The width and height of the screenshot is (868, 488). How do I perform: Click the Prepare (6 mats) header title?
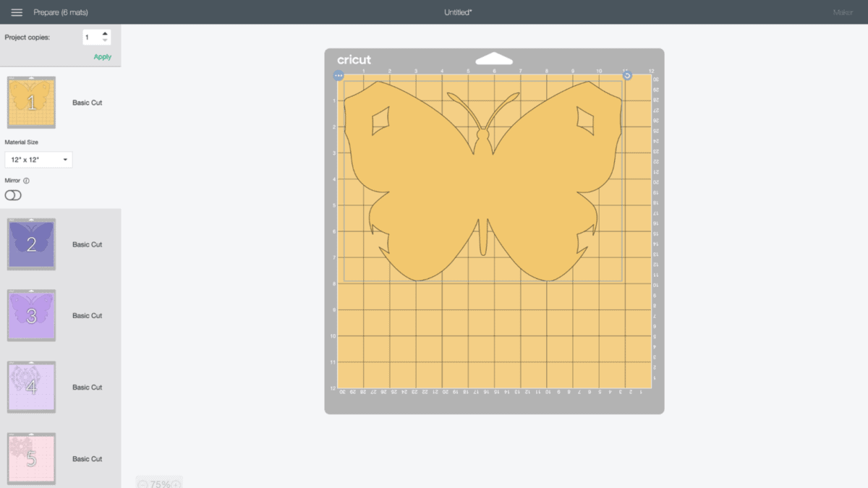coord(61,12)
